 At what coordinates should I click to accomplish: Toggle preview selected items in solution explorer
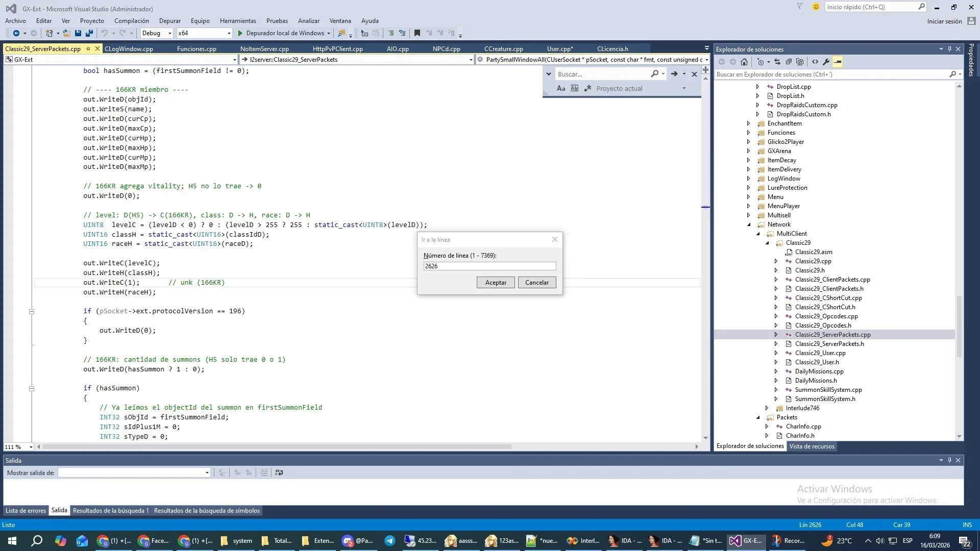[x=838, y=62]
